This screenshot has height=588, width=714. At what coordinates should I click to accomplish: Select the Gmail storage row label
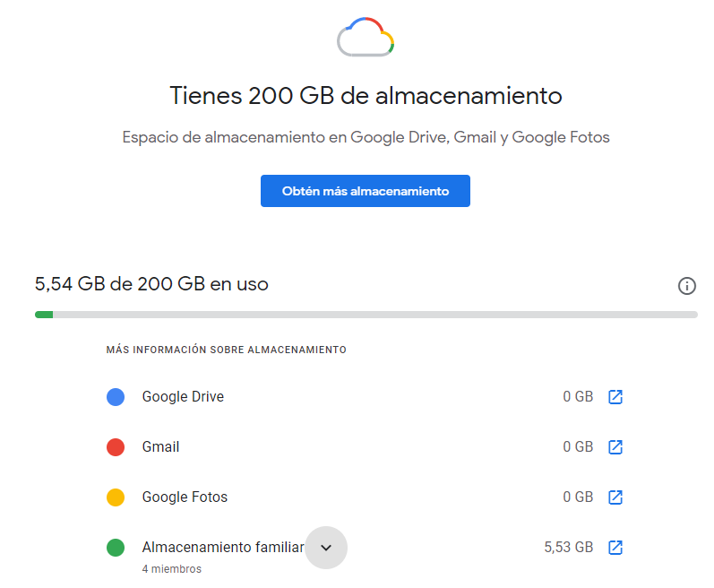160,447
